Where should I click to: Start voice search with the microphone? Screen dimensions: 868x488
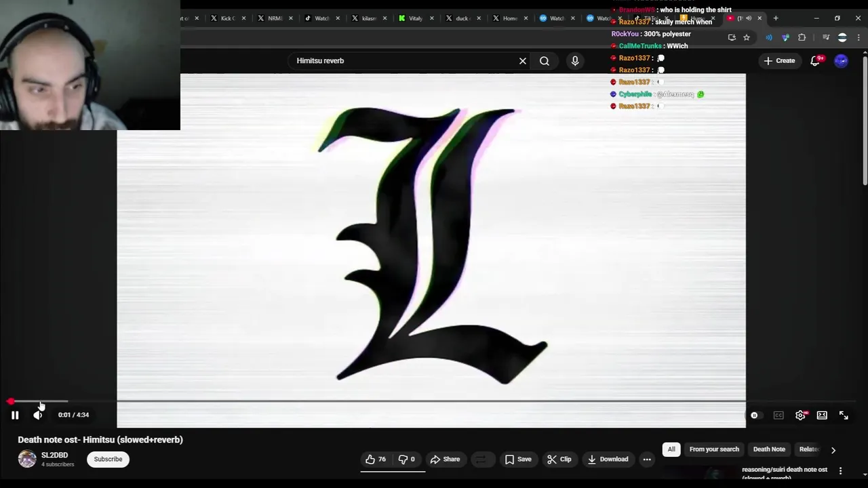[575, 61]
